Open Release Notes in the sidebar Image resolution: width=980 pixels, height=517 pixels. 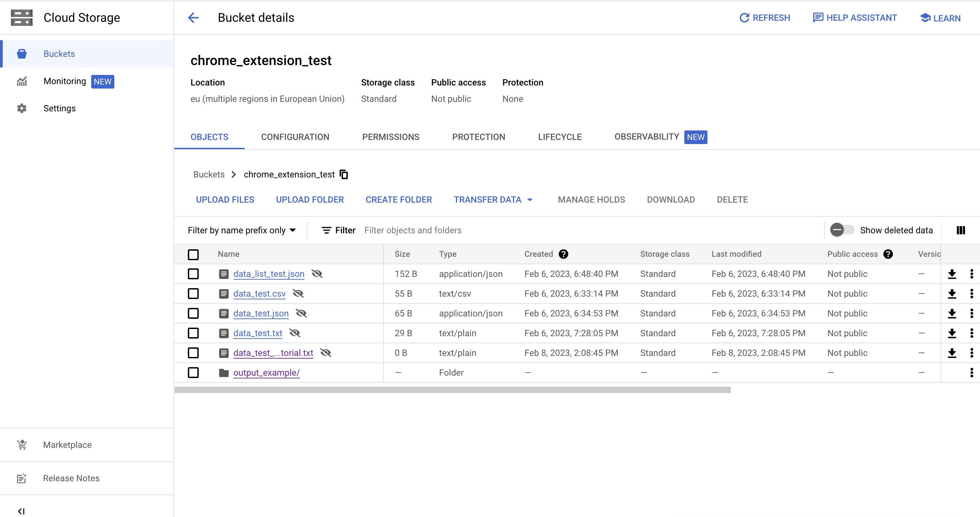(87, 478)
